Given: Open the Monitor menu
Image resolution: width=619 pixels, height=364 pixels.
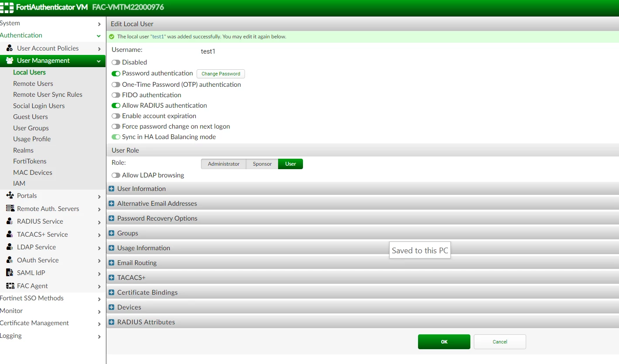Looking at the screenshot, I should tap(52, 311).
